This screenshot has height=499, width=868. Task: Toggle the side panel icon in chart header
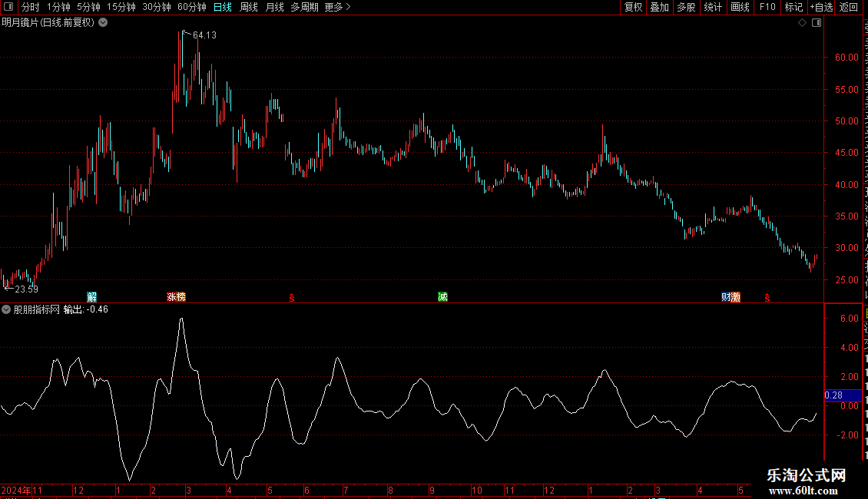(817, 23)
